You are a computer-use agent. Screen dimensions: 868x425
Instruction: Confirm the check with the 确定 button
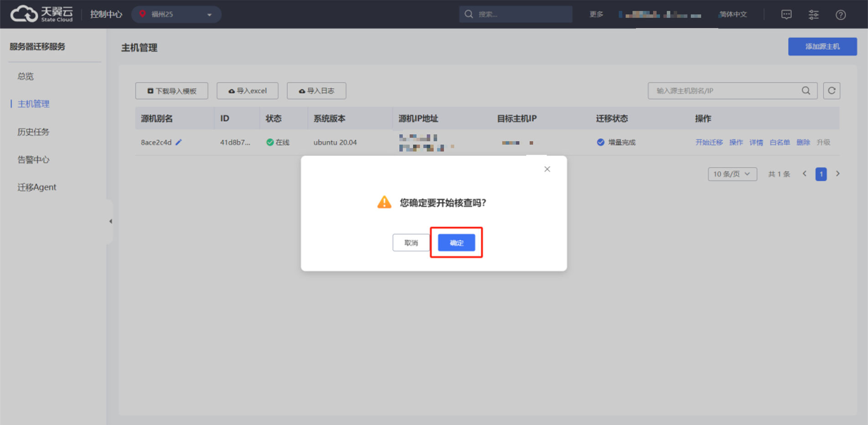click(456, 243)
